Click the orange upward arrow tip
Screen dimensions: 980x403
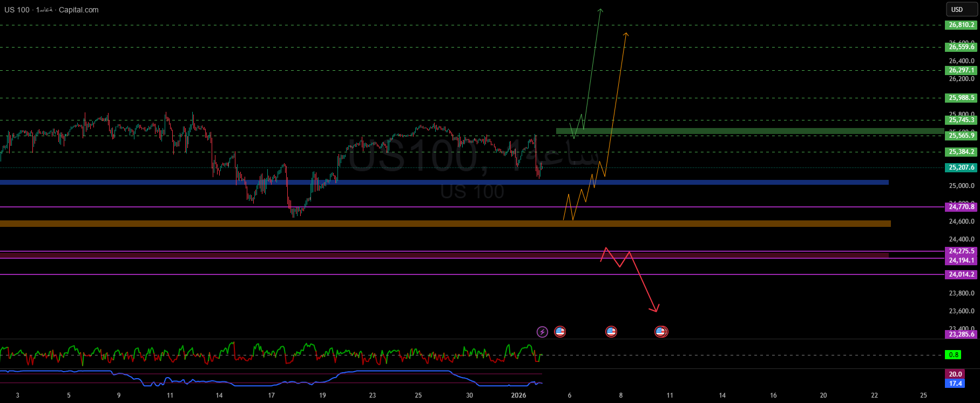626,35
